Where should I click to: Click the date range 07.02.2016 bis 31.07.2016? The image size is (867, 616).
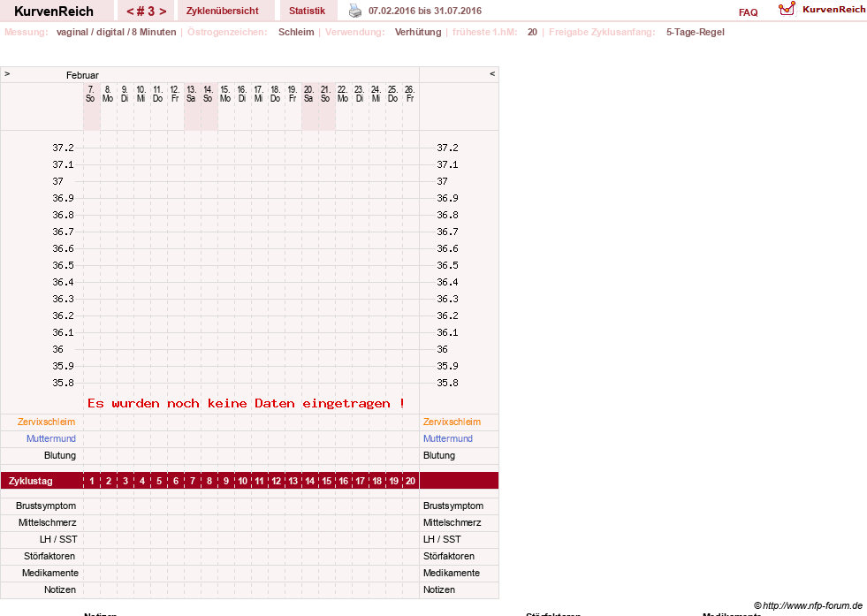point(424,11)
